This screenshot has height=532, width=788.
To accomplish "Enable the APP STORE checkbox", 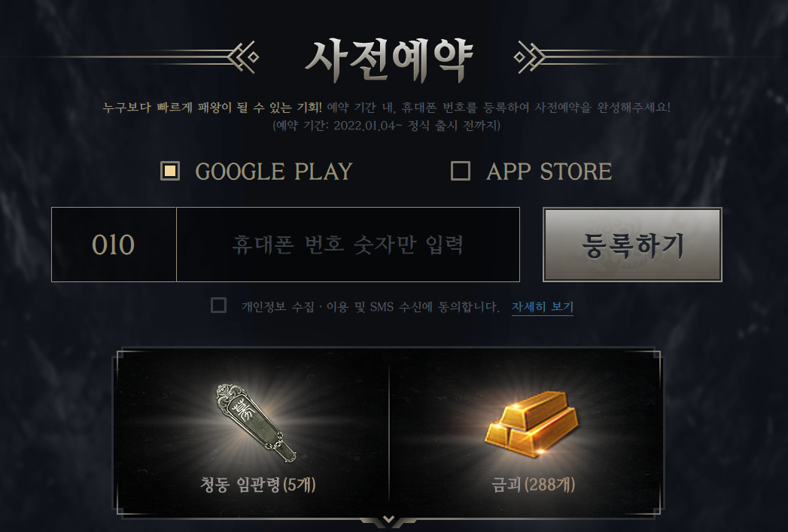I will 461,171.
